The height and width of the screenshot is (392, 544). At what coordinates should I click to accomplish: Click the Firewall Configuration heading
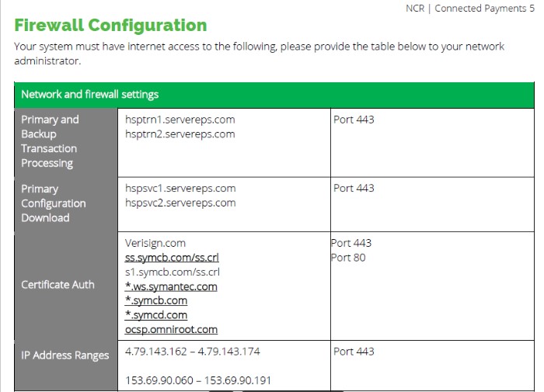click(110, 26)
